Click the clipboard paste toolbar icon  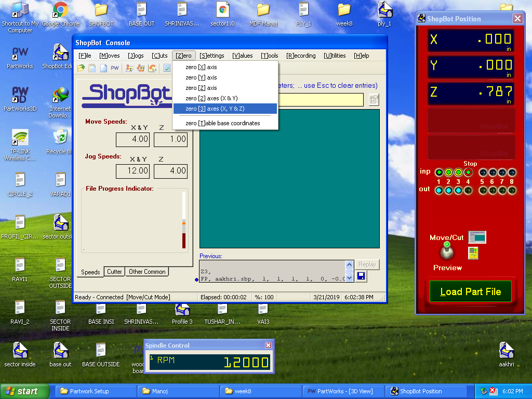pos(92,68)
